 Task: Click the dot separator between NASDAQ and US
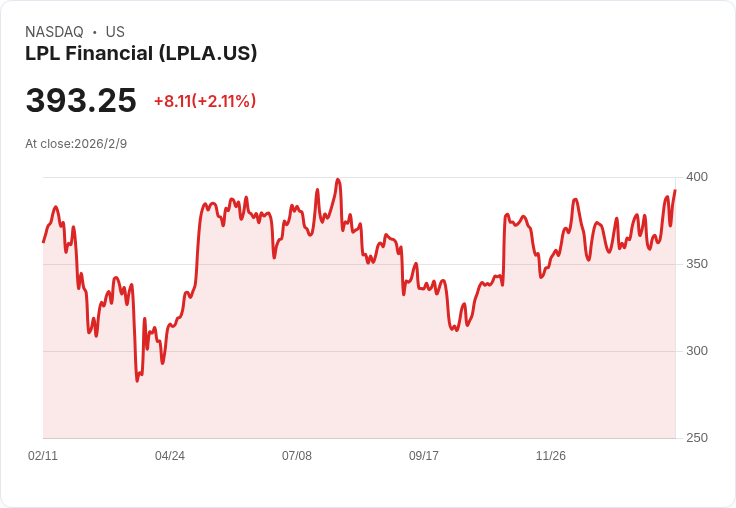(x=94, y=32)
